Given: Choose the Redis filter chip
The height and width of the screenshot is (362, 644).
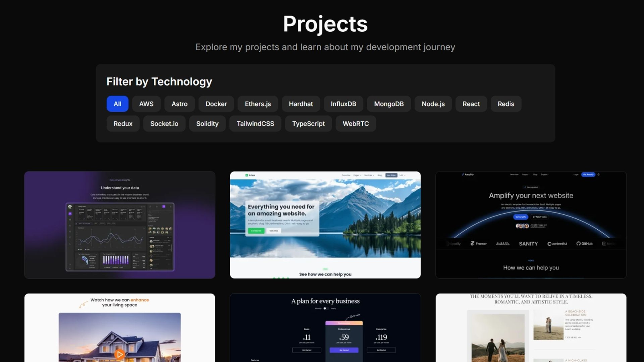Looking at the screenshot, I should click(506, 104).
